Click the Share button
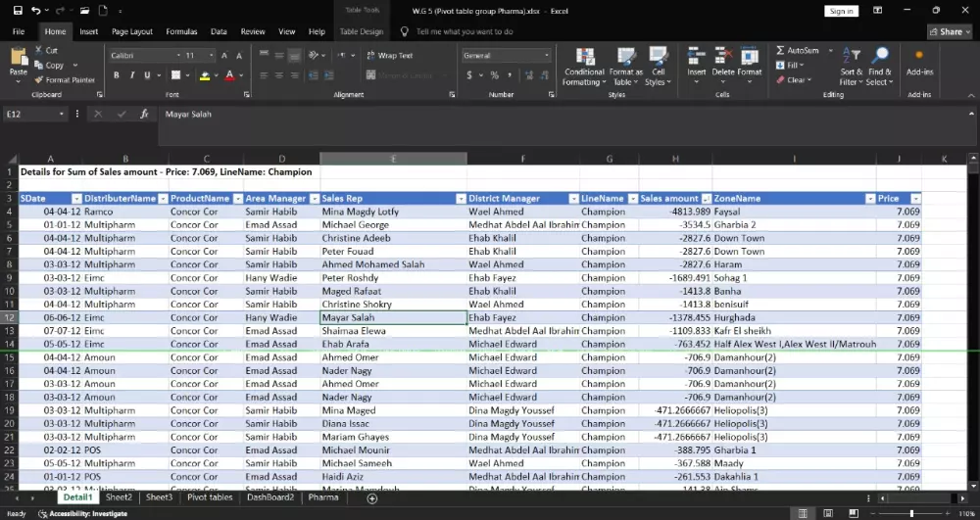The height and width of the screenshot is (520, 980). click(950, 31)
